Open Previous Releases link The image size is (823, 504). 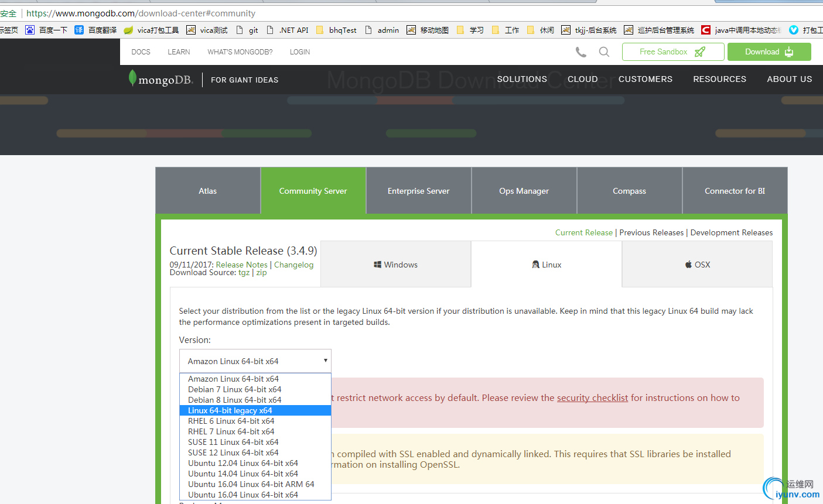click(x=651, y=232)
